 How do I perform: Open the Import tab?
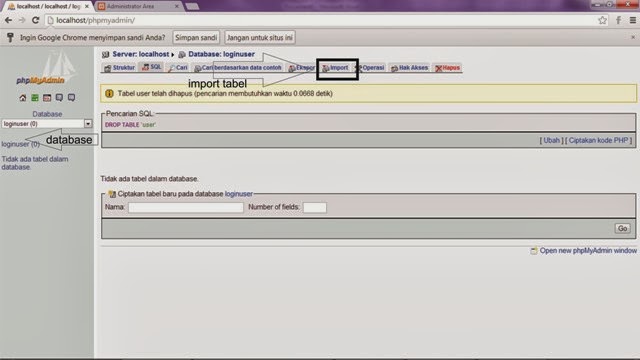click(336, 68)
